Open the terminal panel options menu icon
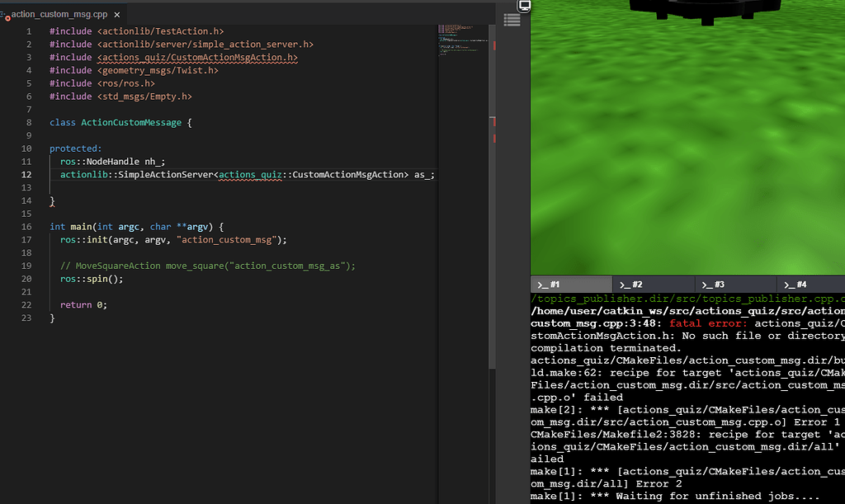845x504 pixels. [512, 20]
